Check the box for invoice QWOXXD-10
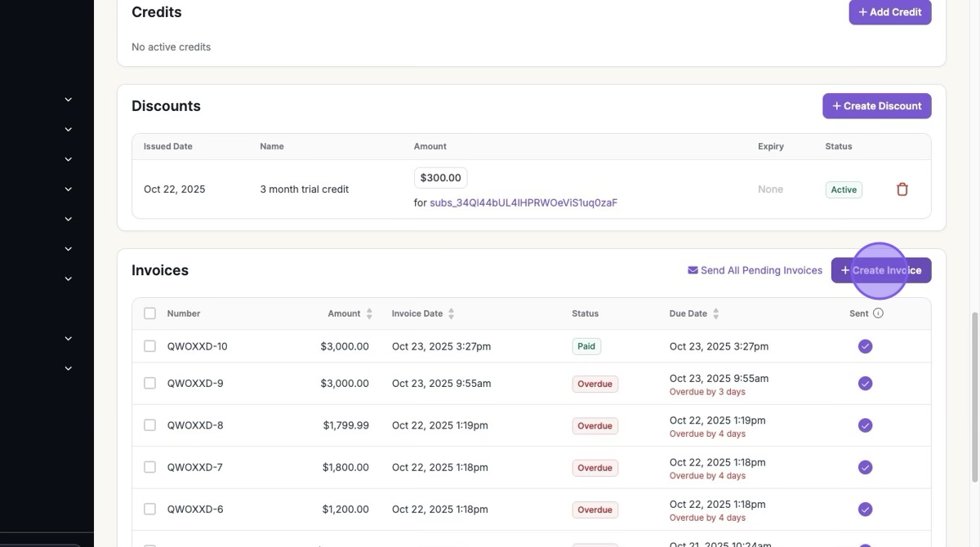 point(149,346)
